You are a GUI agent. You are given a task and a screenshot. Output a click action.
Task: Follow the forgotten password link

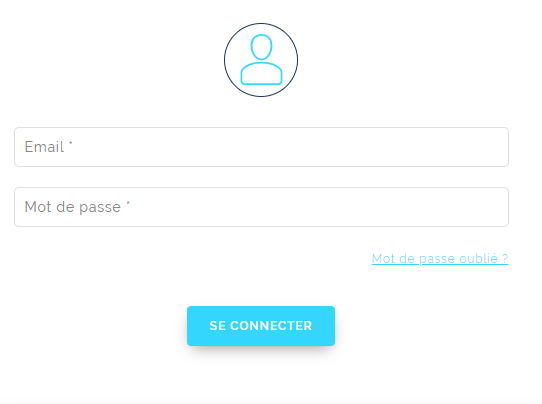coord(440,259)
